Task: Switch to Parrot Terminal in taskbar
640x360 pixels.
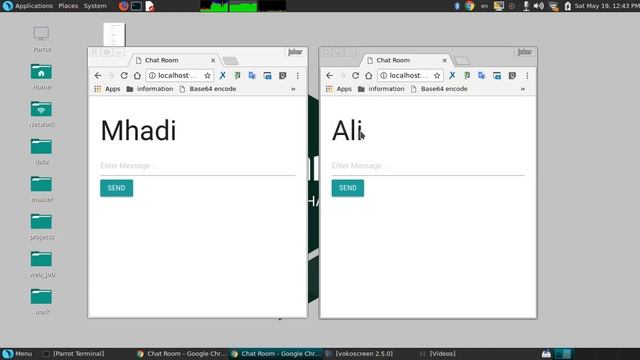Action: pyautogui.click(x=74, y=353)
